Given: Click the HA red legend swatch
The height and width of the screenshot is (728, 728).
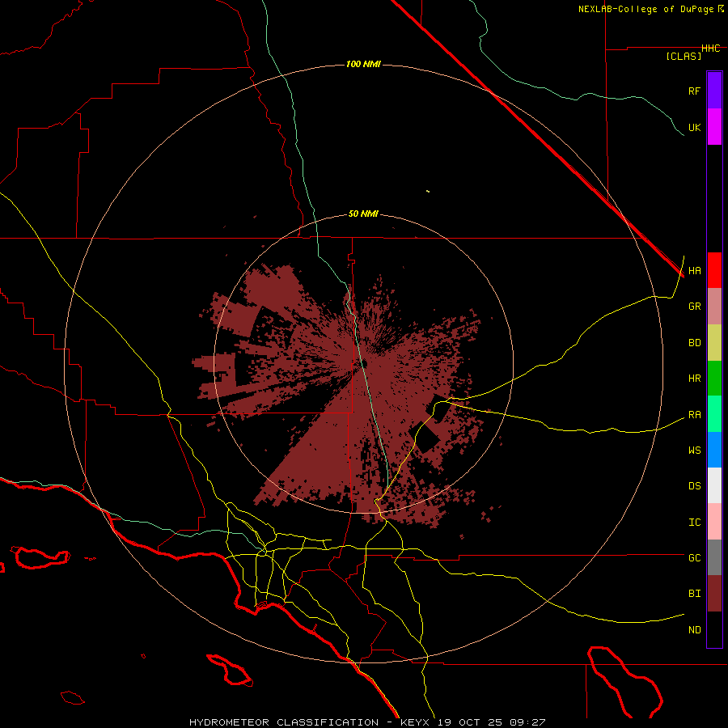Looking at the screenshot, I should coord(714,270).
